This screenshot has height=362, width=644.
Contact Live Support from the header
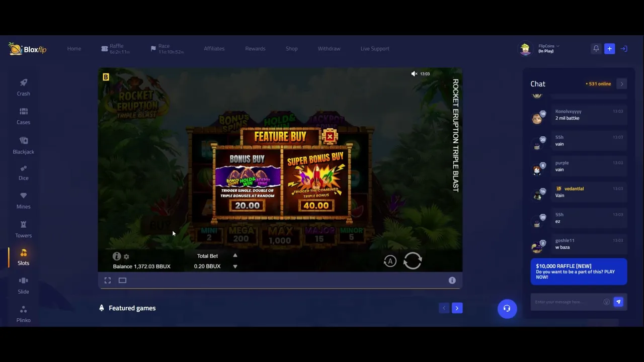click(x=375, y=49)
